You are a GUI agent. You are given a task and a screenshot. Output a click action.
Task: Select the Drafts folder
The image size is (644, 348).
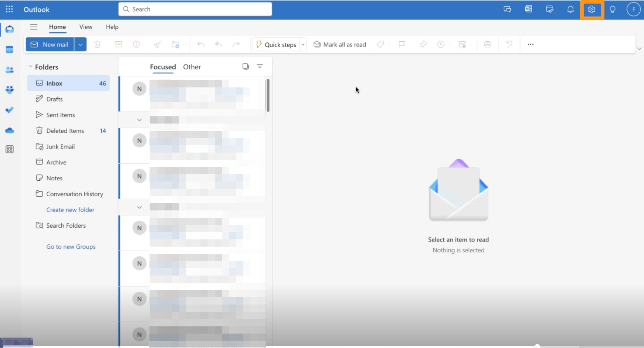tap(69, 99)
